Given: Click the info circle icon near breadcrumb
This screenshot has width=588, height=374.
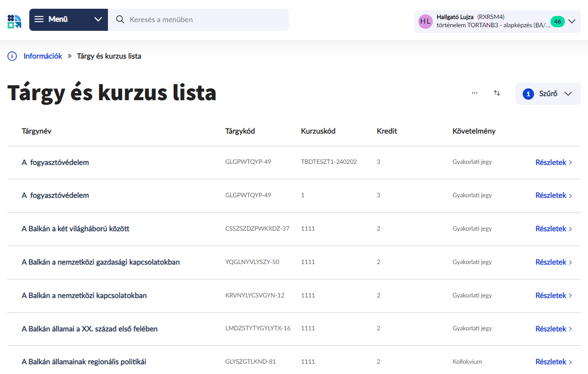Looking at the screenshot, I should pos(12,56).
